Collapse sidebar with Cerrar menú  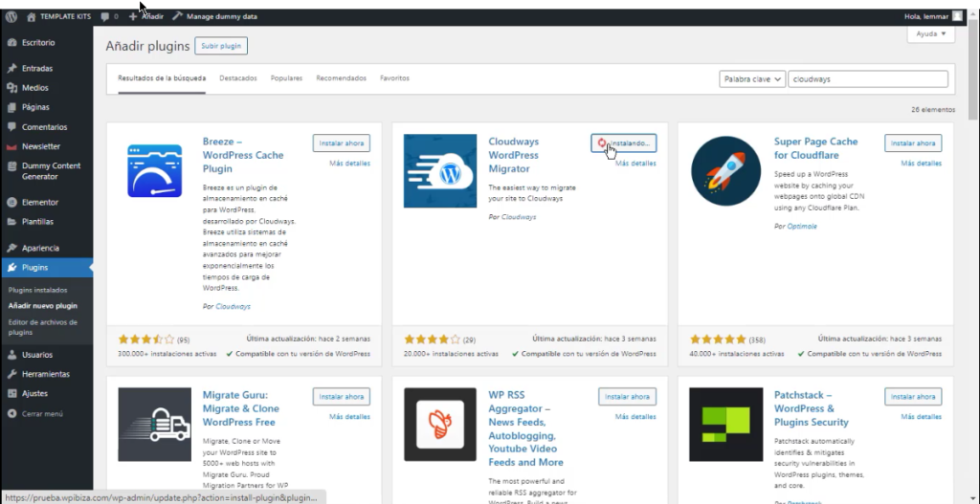point(41,413)
